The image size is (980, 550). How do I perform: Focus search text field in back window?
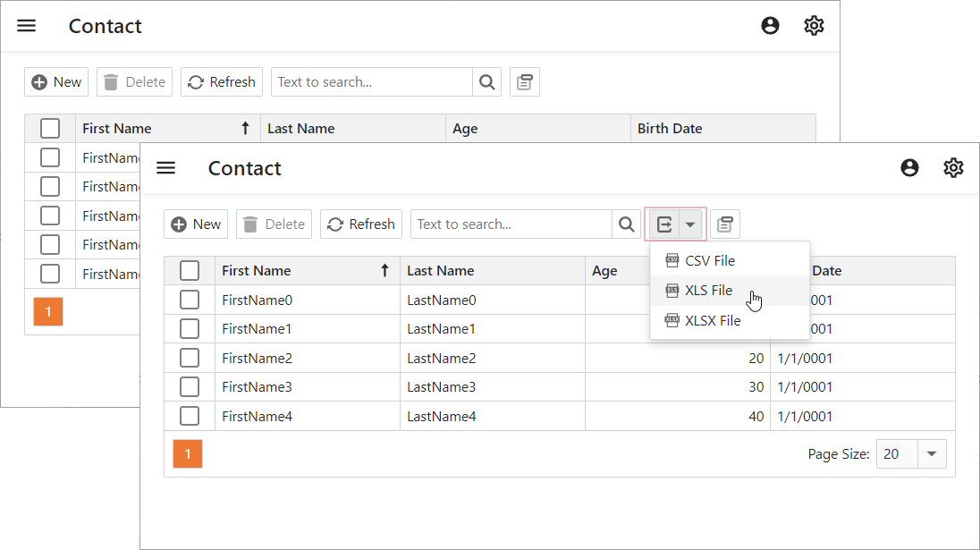(372, 82)
